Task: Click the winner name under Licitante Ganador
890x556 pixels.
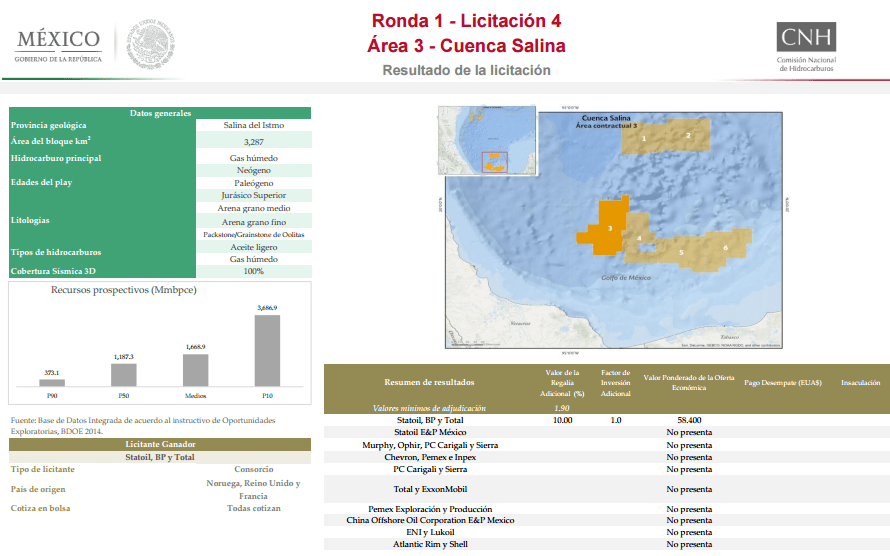Action: pyautogui.click(x=160, y=457)
